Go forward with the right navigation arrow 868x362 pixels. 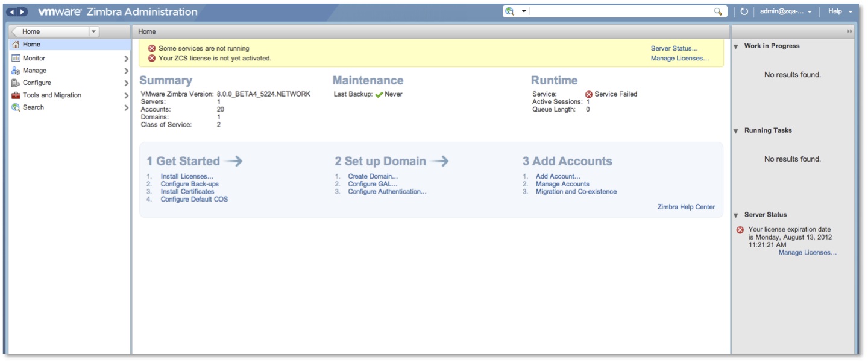pos(23,12)
